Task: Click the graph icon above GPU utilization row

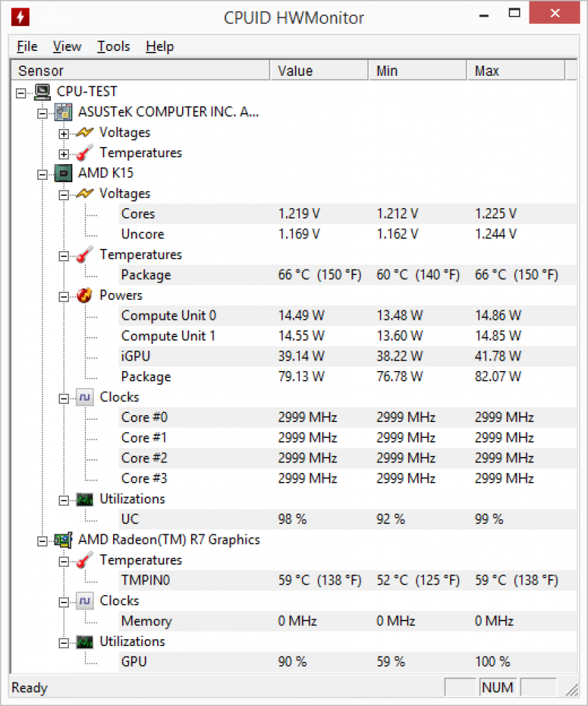Action: [x=85, y=642]
